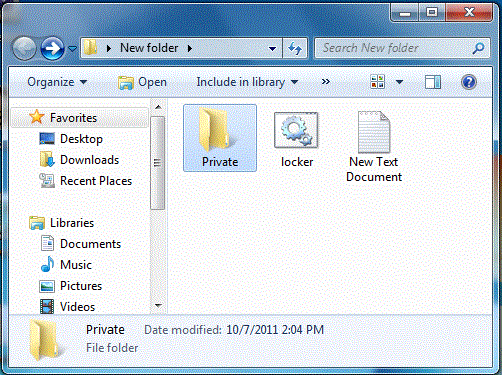Image resolution: width=502 pixels, height=375 pixels.
Task: Select the locker batch file icon
Action: click(296, 130)
